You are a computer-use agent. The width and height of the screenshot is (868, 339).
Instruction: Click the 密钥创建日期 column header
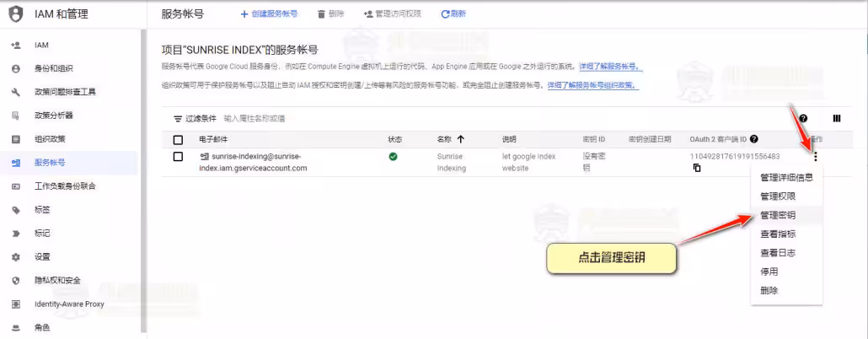coord(650,140)
